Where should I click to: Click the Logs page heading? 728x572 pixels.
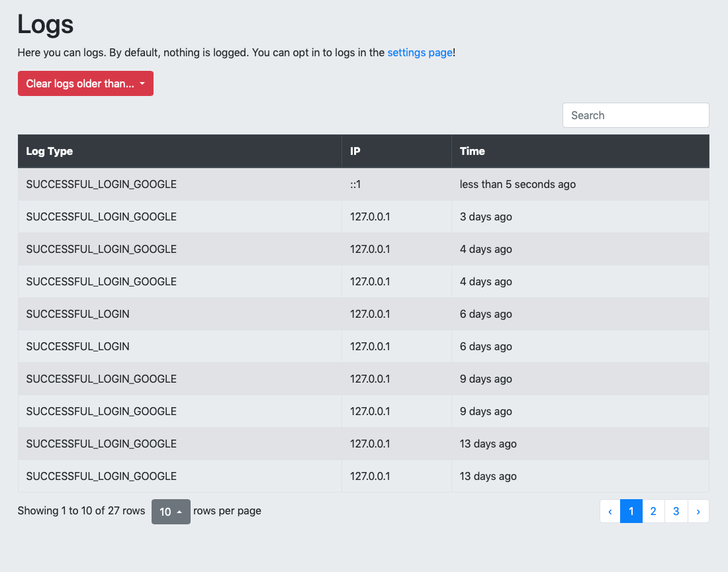click(46, 24)
